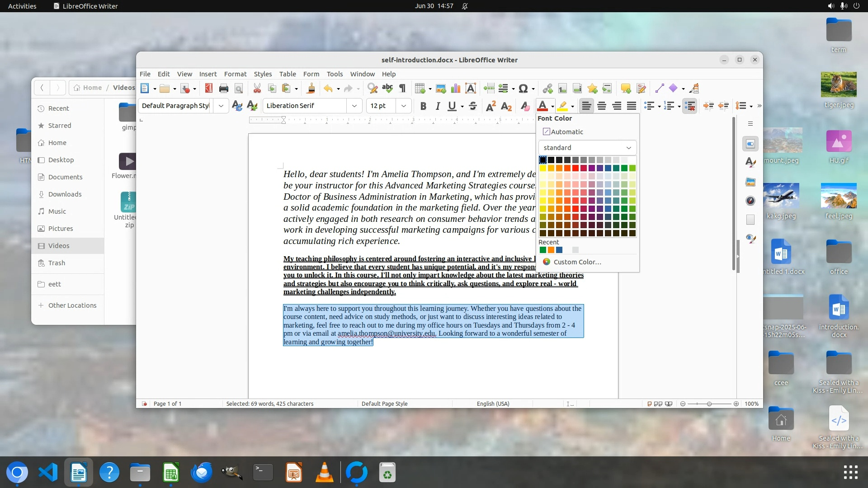Toggle Align Left paragraph button
868x488 pixels.
(x=586, y=106)
